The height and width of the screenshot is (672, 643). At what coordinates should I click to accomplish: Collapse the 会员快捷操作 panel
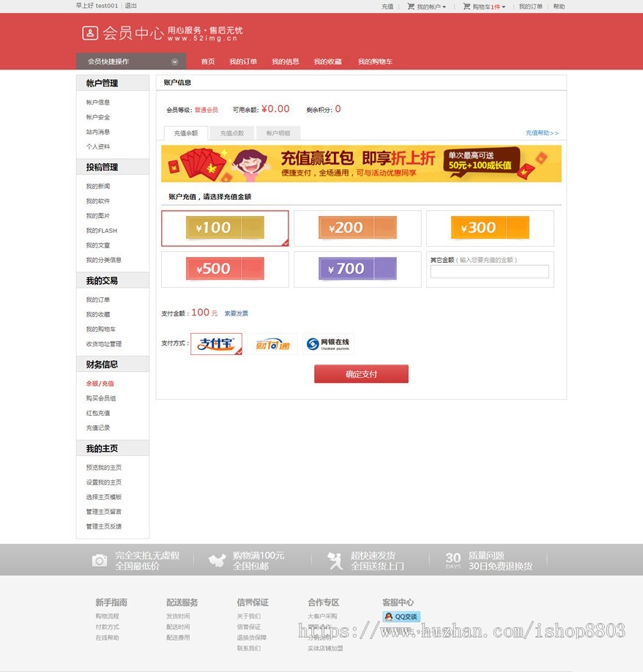174,61
